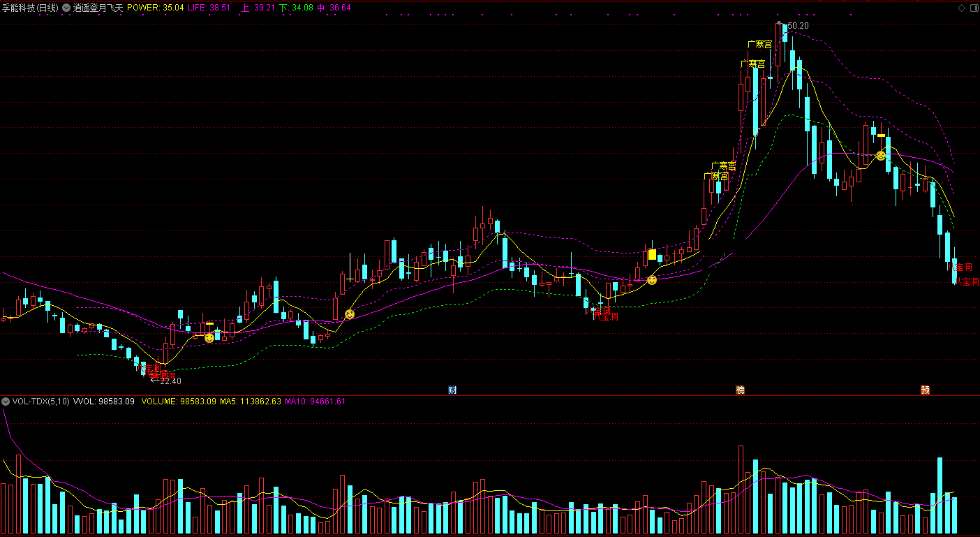Click the 中: 36.64 middle band value
The height and width of the screenshot is (537, 980).
coord(334,8)
